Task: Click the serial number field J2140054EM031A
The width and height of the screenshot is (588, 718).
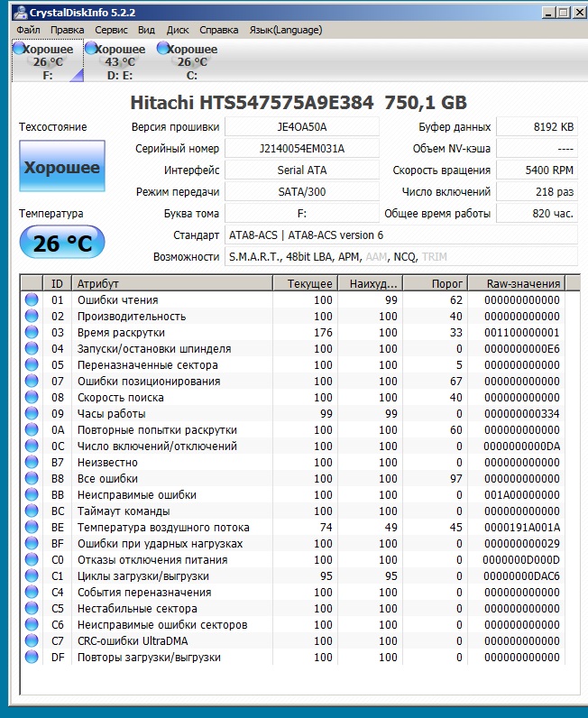Action: (302, 148)
